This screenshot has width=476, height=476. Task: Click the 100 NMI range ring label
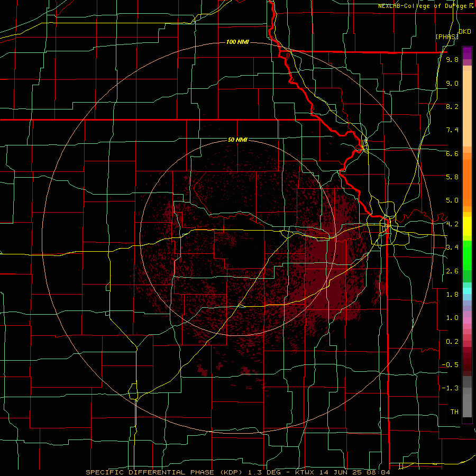(237, 42)
